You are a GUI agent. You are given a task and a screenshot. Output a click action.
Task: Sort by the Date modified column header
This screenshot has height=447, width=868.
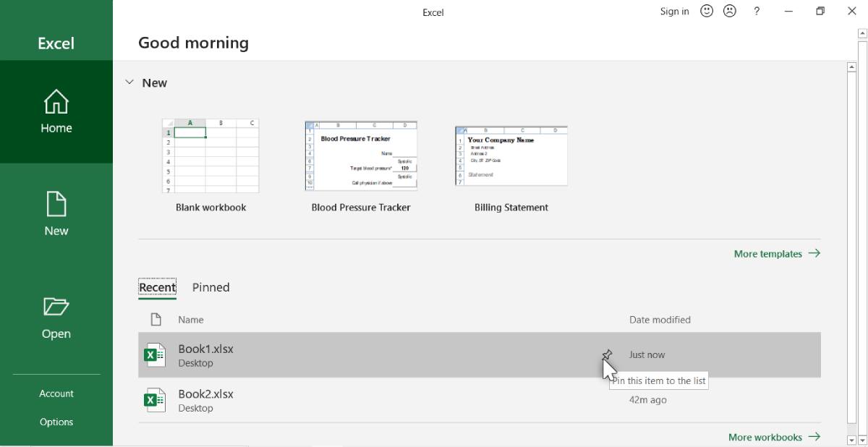(x=660, y=320)
